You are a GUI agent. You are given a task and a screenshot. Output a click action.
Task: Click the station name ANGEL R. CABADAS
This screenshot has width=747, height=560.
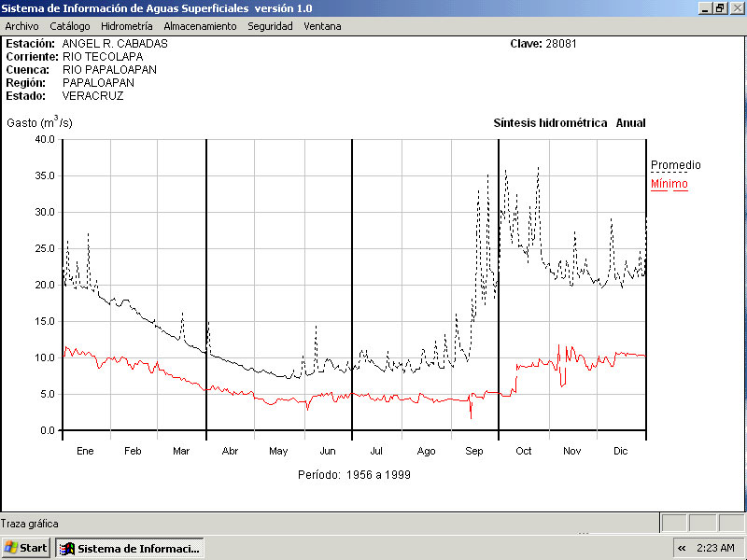click(115, 44)
